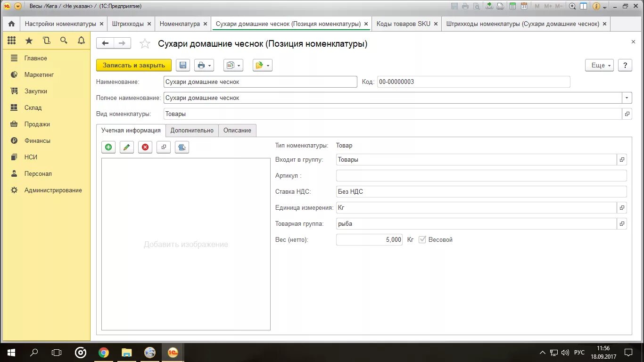Screen dimensions: 644x362
Task: Open notifications bell icon
Action: pyautogui.click(x=81, y=41)
